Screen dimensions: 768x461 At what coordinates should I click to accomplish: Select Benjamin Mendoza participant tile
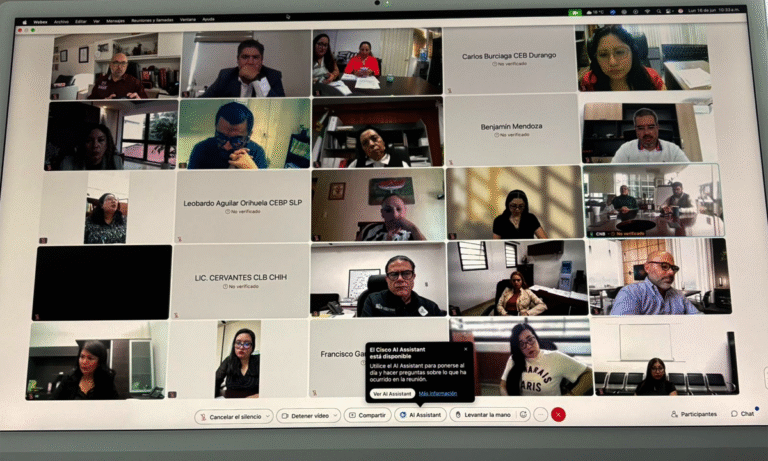pyautogui.click(x=509, y=130)
